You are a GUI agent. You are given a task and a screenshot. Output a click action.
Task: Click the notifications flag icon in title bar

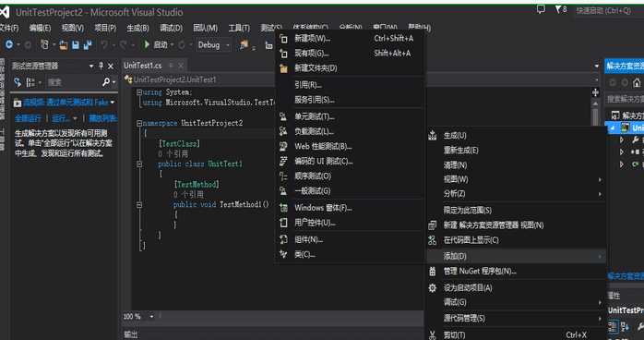[561, 9]
